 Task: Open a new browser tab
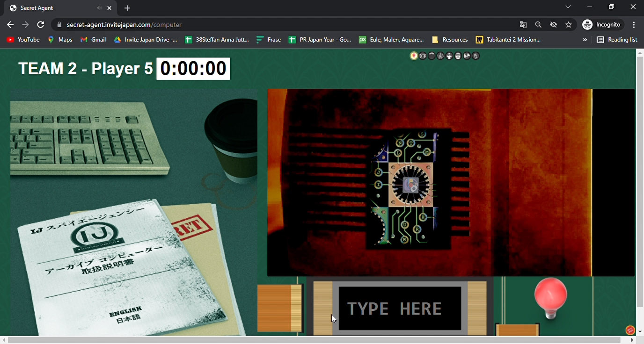click(127, 8)
